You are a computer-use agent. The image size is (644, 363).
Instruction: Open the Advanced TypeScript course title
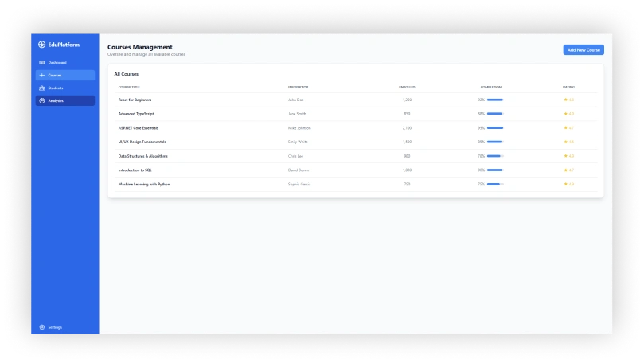tap(136, 114)
